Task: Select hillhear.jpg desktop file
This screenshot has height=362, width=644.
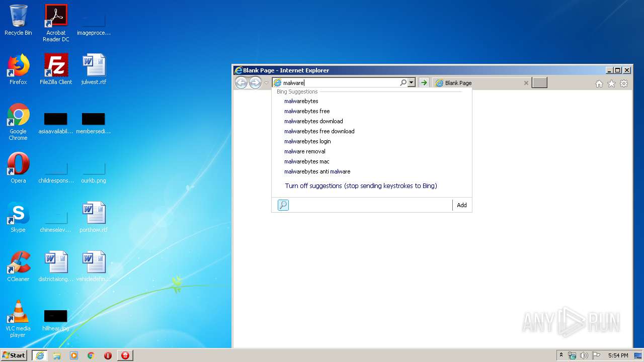Action: [56, 321]
